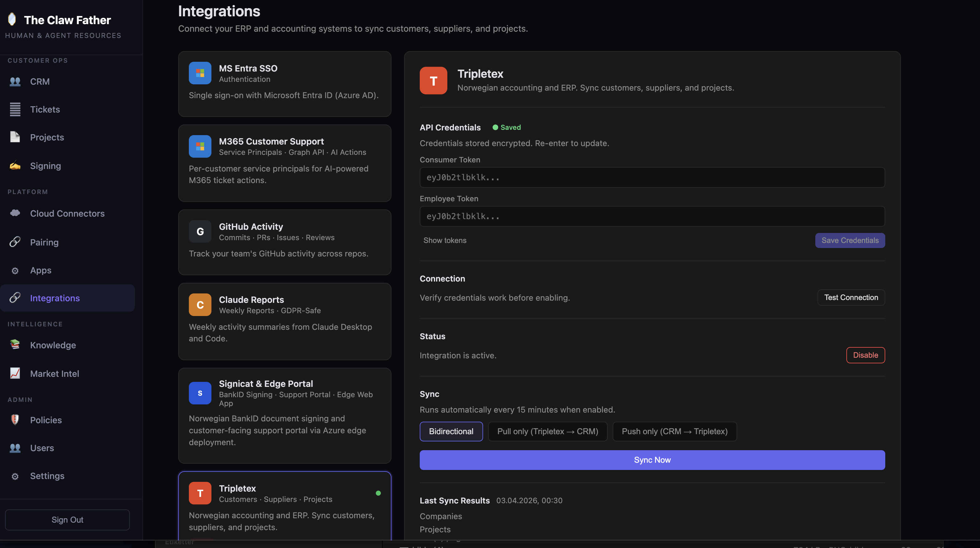Select Push only (CRM → Tripletex) mode
Image resolution: width=980 pixels, height=548 pixels.
(674, 431)
